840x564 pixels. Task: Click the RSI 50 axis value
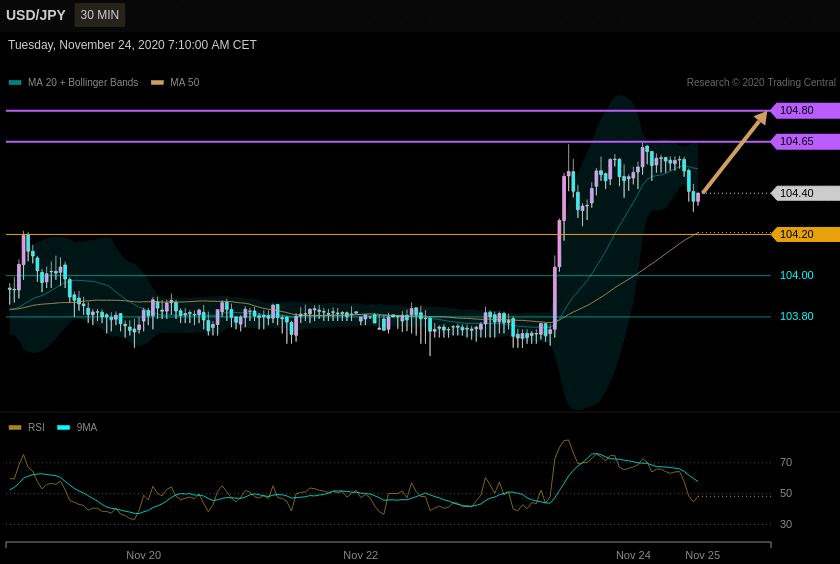pyautogui.click(x=786, y=493)
